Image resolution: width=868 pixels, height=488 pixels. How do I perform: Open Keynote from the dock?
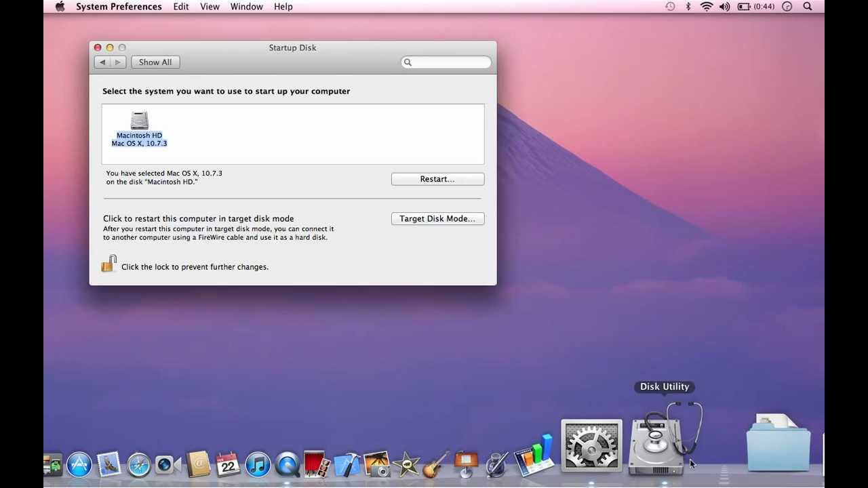pyautogui.click(x=466, y=464)
